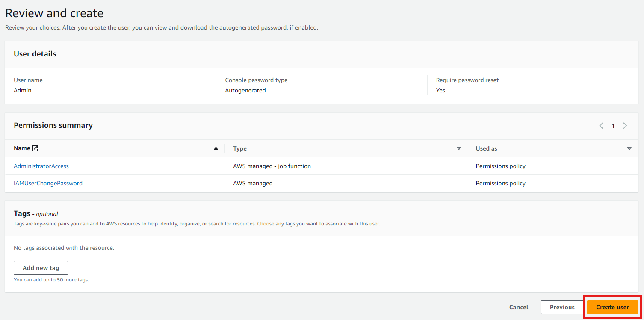Open the AdministratorAccess policy link
Screen dimensions: 644x320
(41, 166)
